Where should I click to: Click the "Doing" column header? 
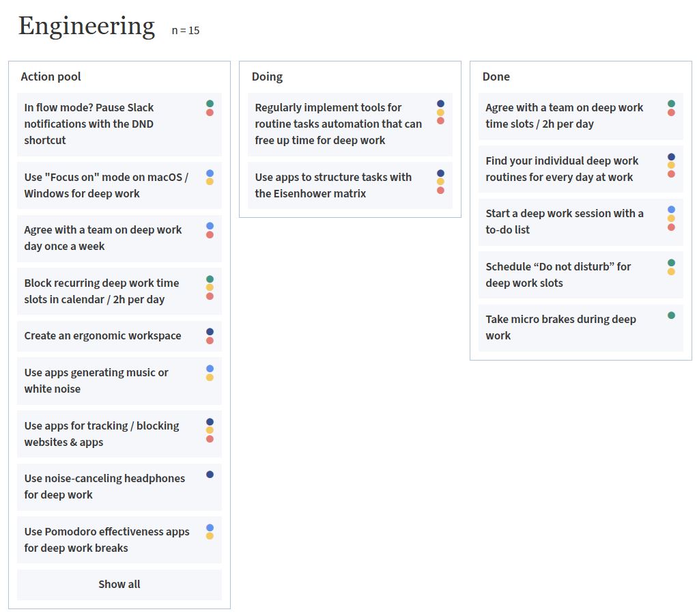click(x=267, y=76)
